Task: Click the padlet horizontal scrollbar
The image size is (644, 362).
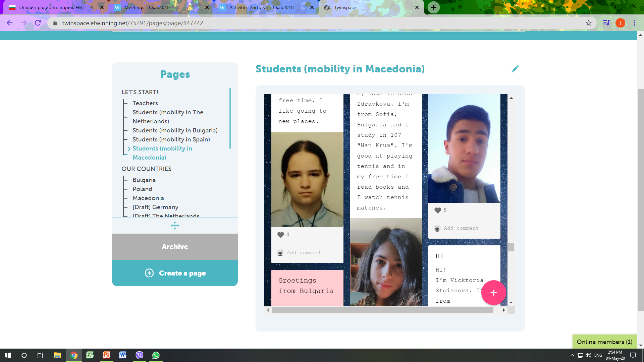Action: click(382, 310)
